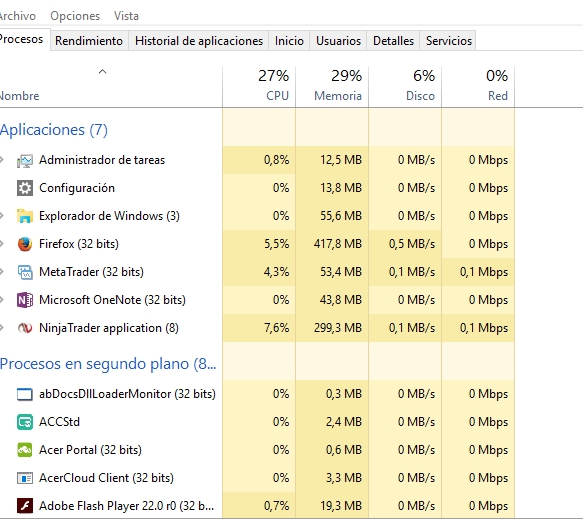Viewport: 583px width, 522px height.
Task: Expand the Explorador de Windows group
Action: click(2, 216)
